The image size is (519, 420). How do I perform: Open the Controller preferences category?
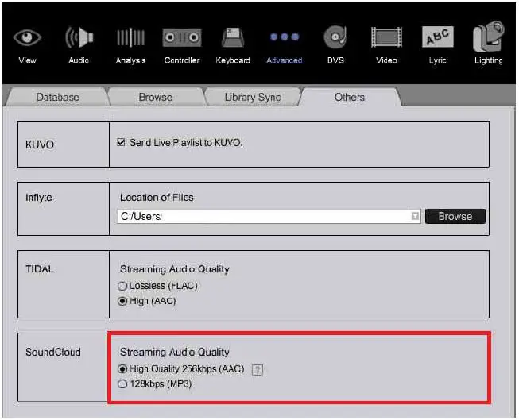182,46
